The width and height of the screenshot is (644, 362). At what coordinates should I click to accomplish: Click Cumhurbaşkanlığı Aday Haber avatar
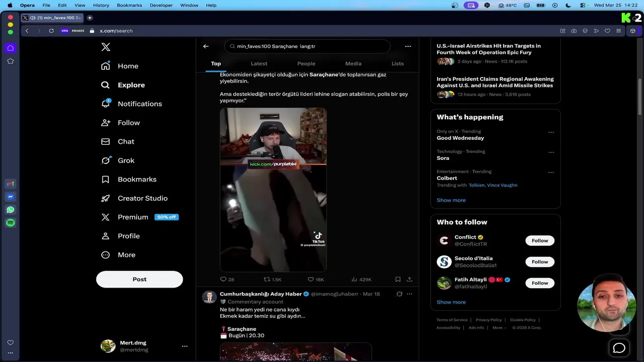coord(209,297)
